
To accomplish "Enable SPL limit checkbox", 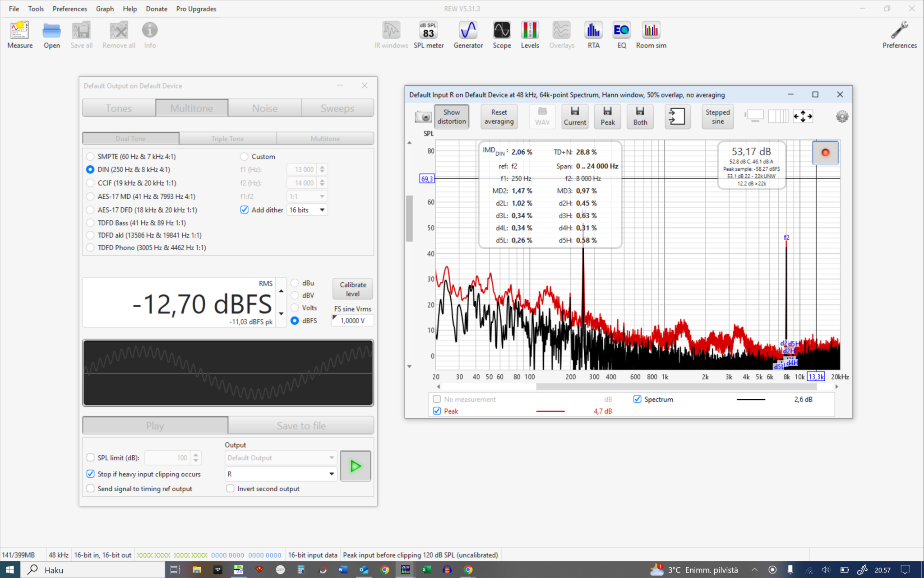I will [90, 457].
